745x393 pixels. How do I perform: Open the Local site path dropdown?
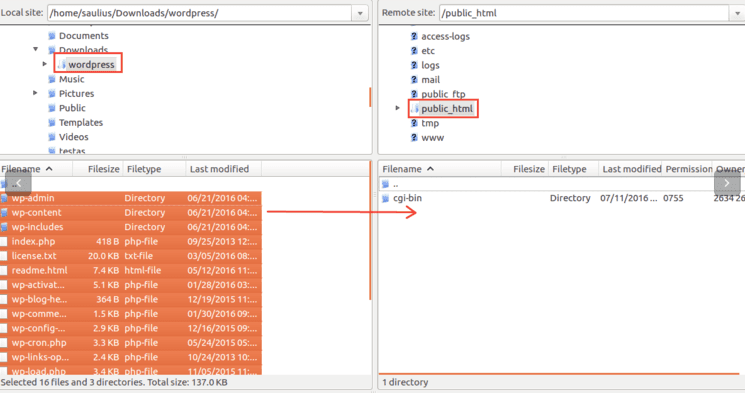point(360,13)
